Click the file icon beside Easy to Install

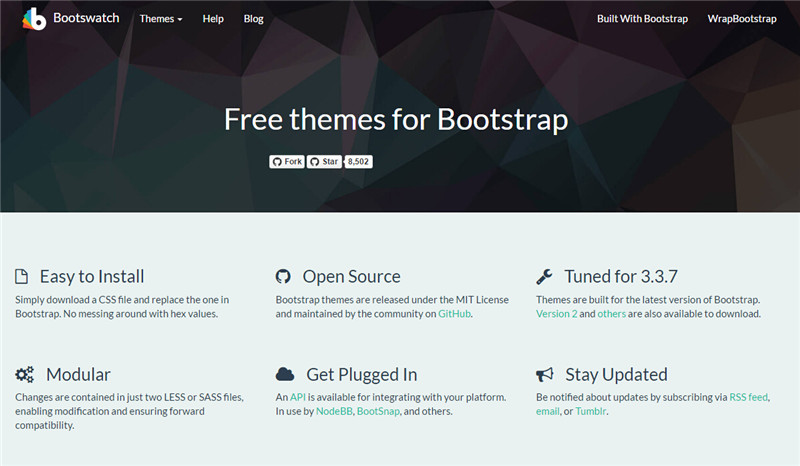tap(23, 277)
